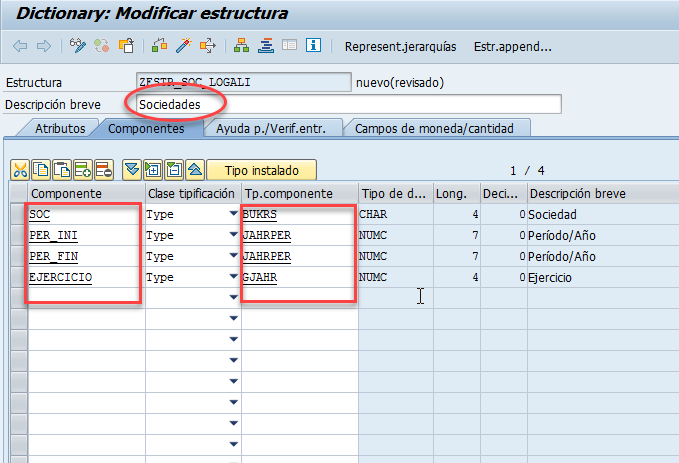Toggle Display/Change mode pencil-glasses icon
The image size is (679, 463).
[78, 45]
